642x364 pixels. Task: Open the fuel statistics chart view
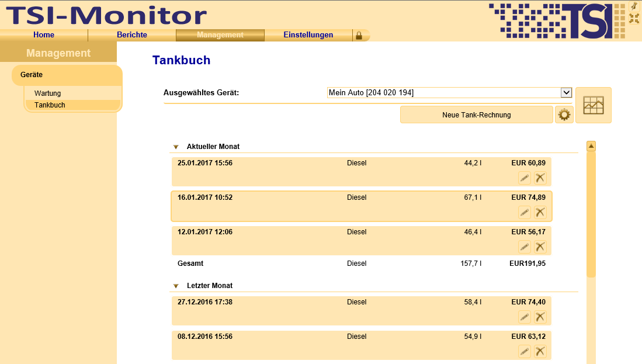click(594, 105)
